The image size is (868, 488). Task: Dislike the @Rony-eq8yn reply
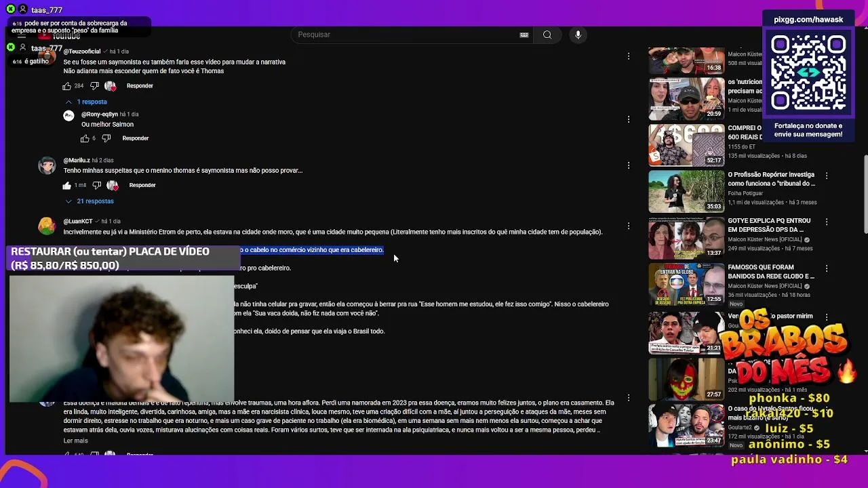coord(106,138)
